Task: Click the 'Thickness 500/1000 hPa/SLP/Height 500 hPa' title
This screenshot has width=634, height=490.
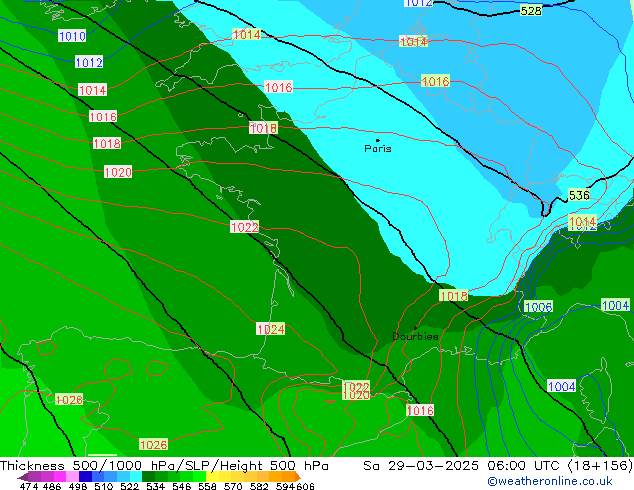Action: (164, 466)
